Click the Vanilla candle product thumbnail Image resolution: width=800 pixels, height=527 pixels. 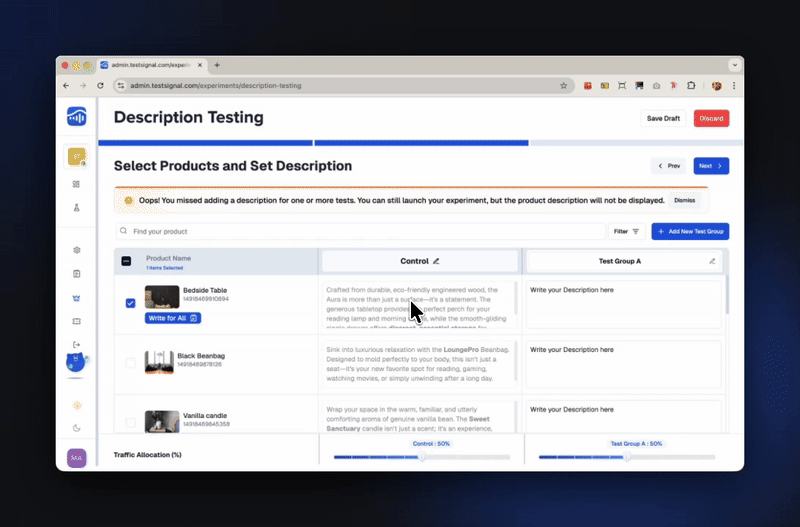click(162, 422)
